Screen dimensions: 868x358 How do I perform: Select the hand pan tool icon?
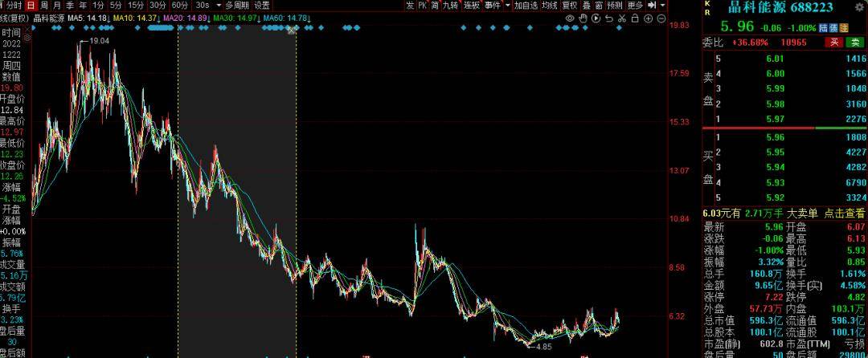pyautogui.click(x=583, y=18)
